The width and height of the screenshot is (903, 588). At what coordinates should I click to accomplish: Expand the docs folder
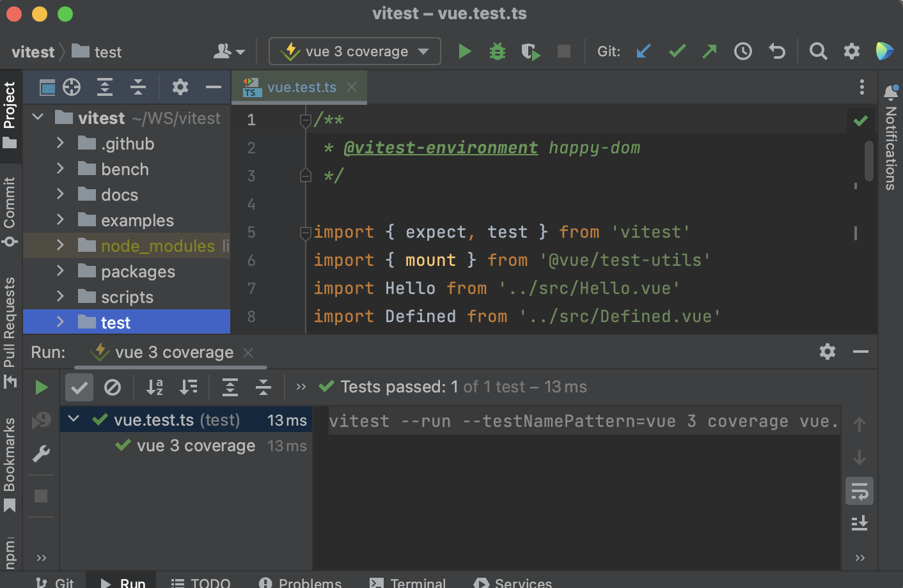point(60,194)
